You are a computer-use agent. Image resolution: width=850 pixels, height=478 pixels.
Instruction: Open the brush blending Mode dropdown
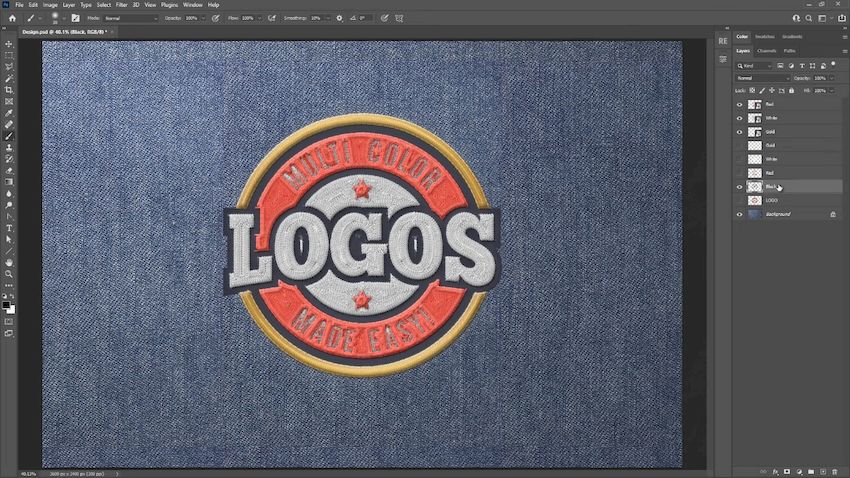(130, 18)
